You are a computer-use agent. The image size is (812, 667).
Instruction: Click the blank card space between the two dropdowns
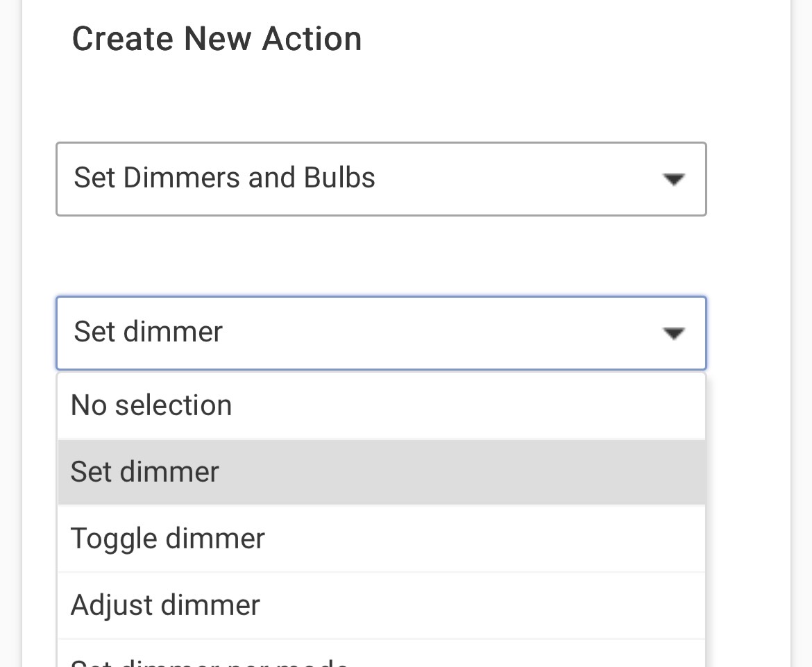pos(380,255)
